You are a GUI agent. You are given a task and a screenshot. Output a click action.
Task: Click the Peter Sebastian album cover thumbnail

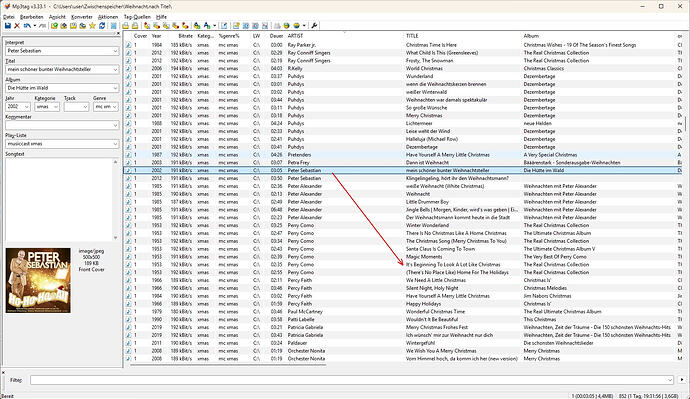(38, 280)
